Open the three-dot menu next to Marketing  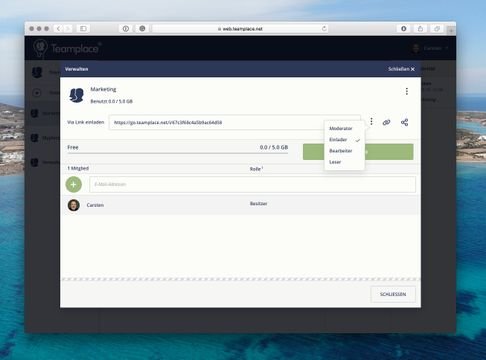click(x=407, y=91)
